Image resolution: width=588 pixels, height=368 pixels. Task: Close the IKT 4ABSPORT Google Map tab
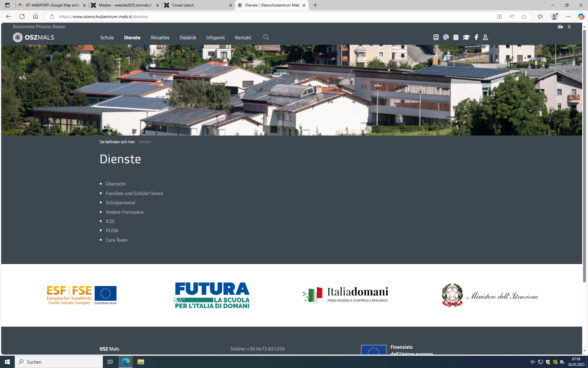coord(85,5)
